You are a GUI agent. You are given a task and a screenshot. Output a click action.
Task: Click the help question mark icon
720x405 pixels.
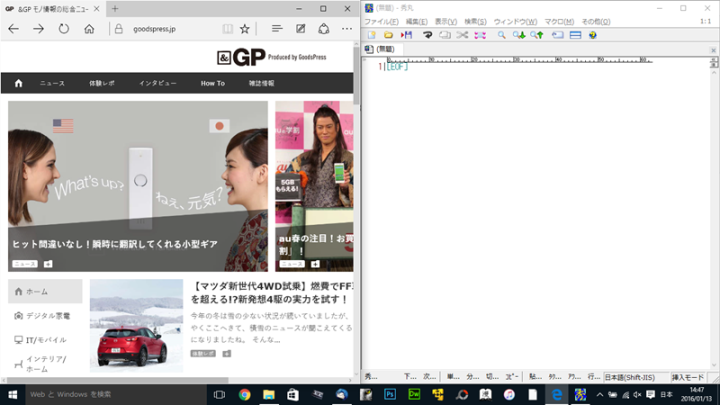pos(593,35)
